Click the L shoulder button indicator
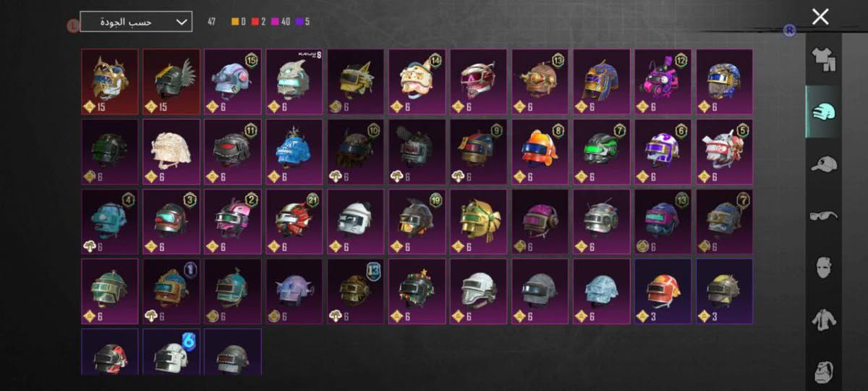Viewport: 868px width, 391px height. click(x=72, y=25)
